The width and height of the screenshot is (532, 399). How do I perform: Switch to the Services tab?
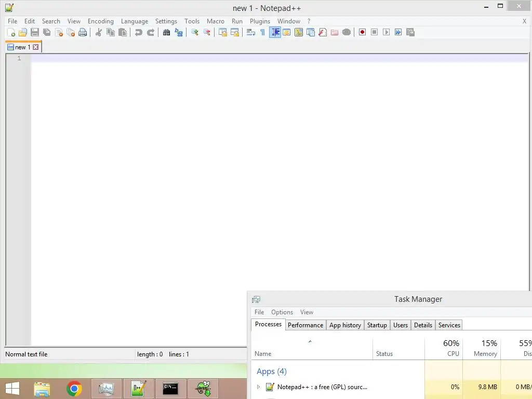click(x=449, y=325)
